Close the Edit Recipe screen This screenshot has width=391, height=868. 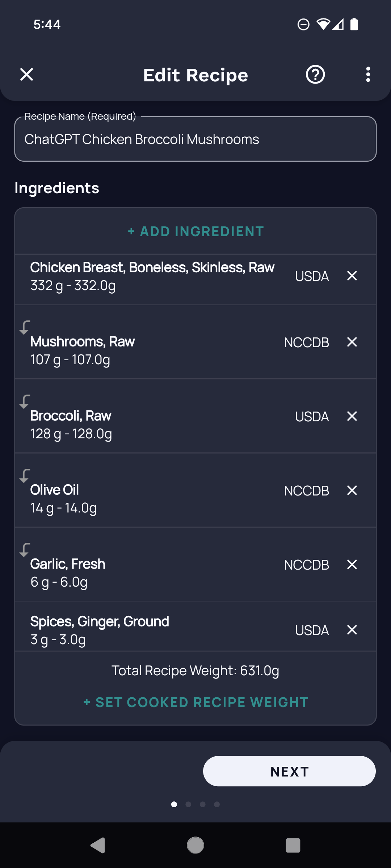click(x=27, y=75)
